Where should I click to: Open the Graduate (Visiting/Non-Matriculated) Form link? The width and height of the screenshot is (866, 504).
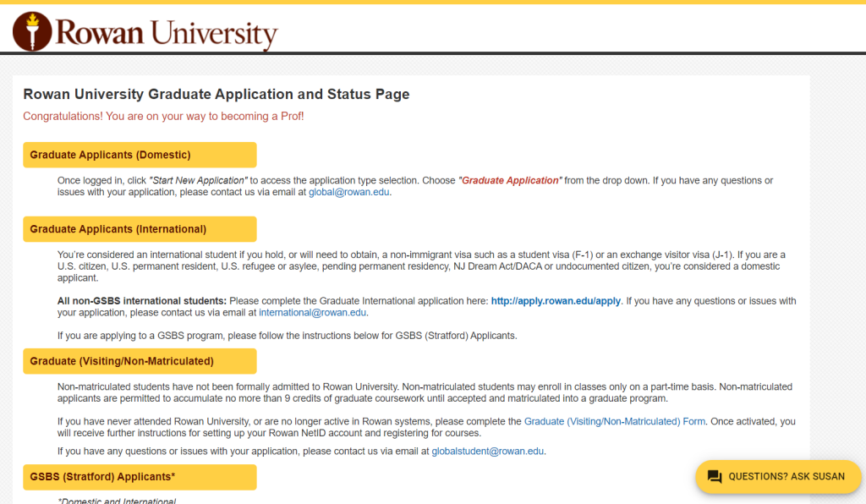[x=614, y=421]
